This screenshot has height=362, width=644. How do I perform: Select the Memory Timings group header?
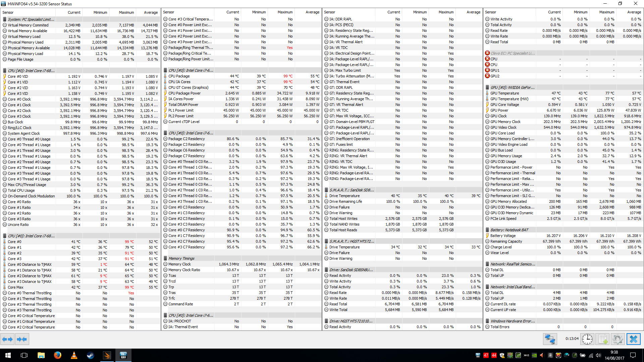241,258
